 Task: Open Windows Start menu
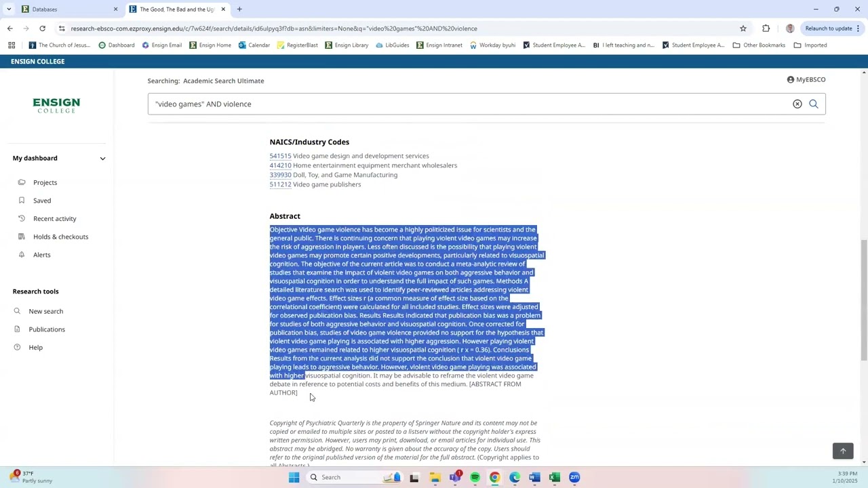pos(294,477)
